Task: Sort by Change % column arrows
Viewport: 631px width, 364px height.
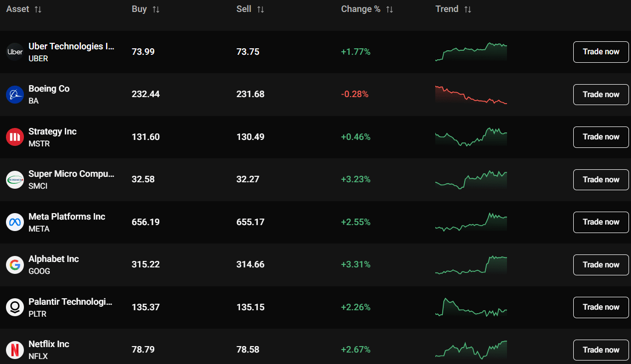Action: 389,9
